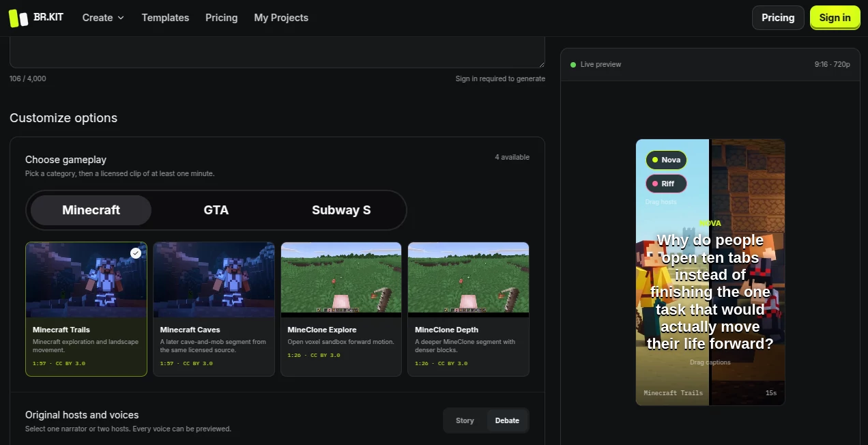Select the GTA gameplay category
This screenshot has width=868, height=445.
216,210
